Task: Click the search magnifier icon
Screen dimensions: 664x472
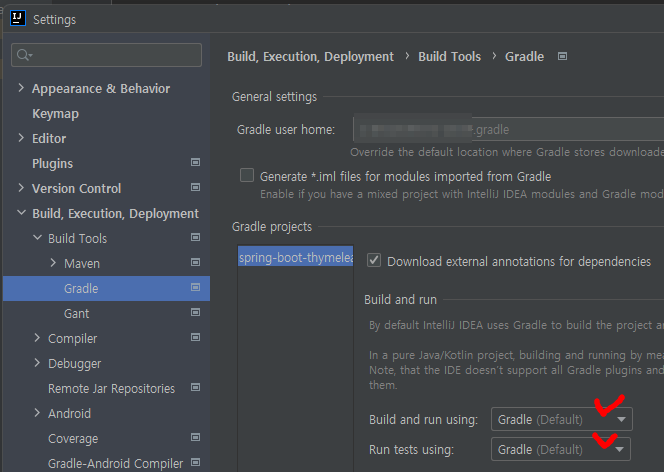Action: click(x=24, y=55)
